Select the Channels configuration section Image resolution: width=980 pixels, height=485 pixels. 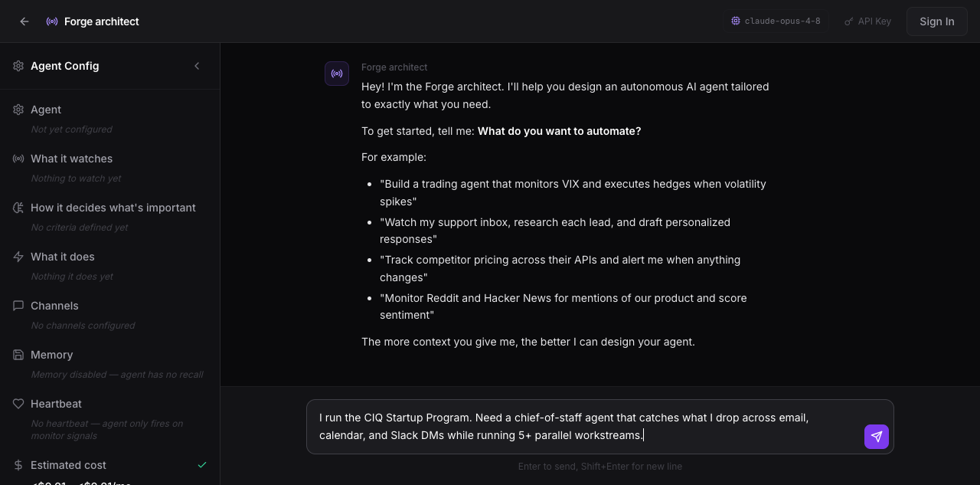pos(109,315)
